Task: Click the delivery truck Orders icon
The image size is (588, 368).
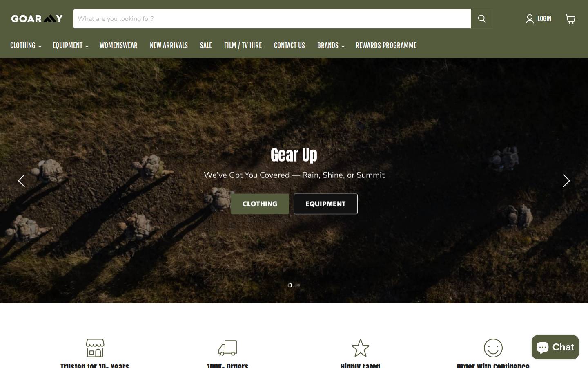Action: pyautogui.click(x=227, y=348)
